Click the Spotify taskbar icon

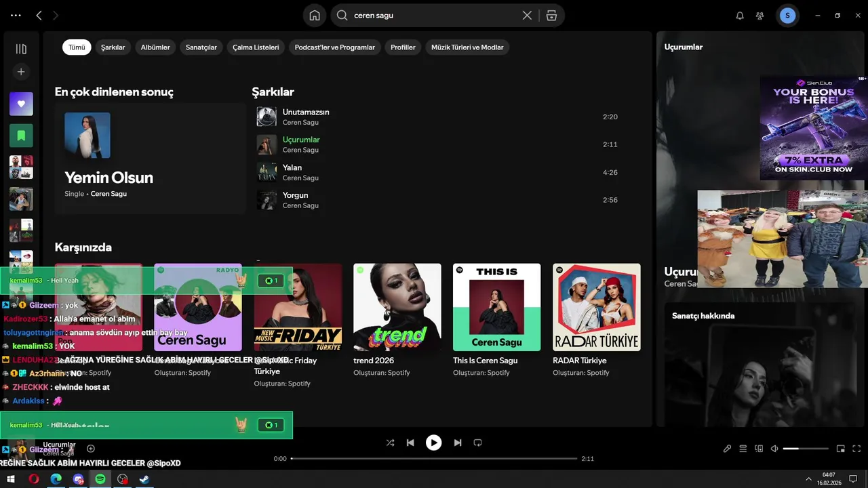click(x=100, y=479)
